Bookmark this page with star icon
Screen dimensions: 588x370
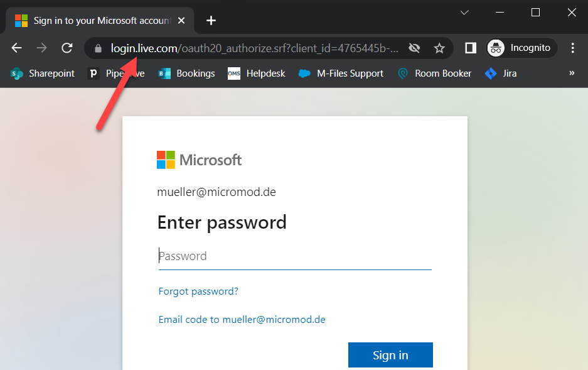(439, 48)
